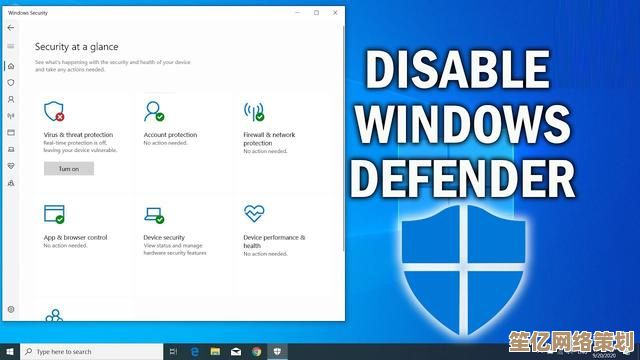Click the Firewall & network protection tile icon
Image resolution: width=640 pixels, height=360 pixels.
point(254,111)
